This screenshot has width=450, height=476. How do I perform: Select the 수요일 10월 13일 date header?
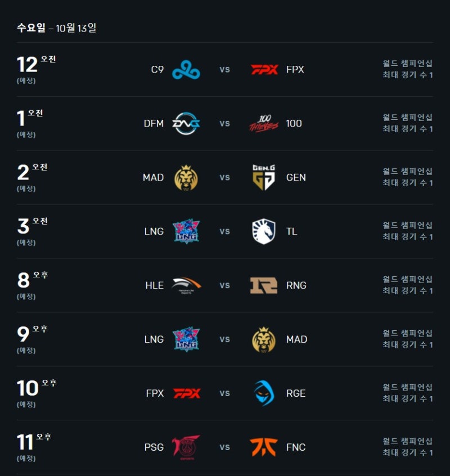click(x=56, y=28)
